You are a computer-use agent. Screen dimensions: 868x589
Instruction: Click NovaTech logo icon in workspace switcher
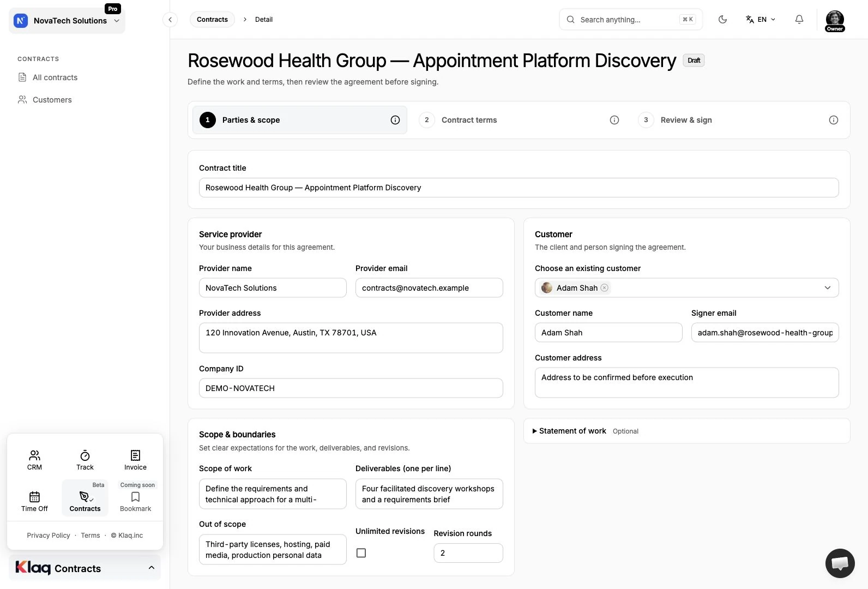coord(21,21)
